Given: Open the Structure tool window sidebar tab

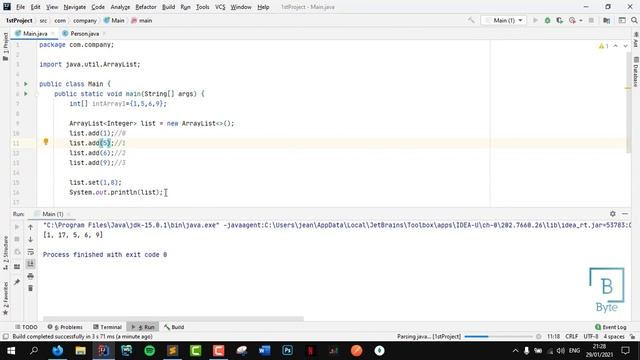Looking at the screenshot, I should pyautogui.click(x=5, y=253).
